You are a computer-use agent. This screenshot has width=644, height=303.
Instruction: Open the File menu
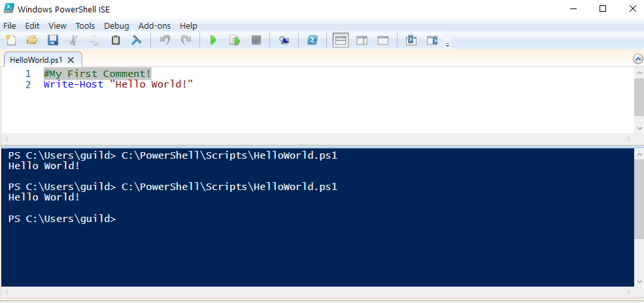pos(9,26)
